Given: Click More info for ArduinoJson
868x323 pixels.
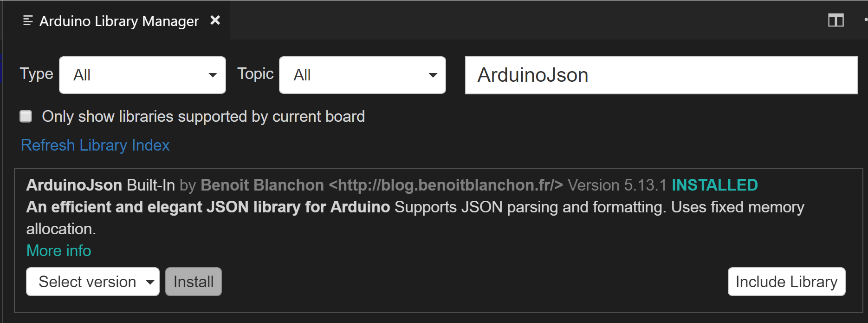Looking at the screenshot, I should tap(58, 250).
